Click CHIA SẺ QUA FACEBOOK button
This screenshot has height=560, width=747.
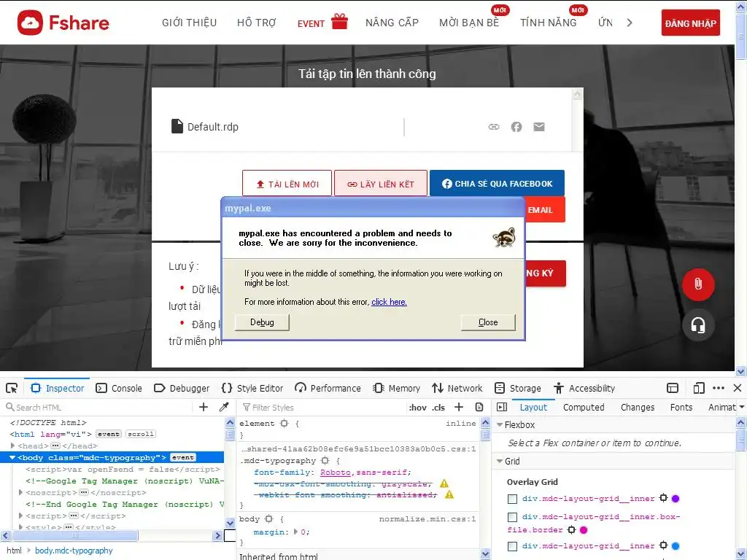click(x=497, y=183)
